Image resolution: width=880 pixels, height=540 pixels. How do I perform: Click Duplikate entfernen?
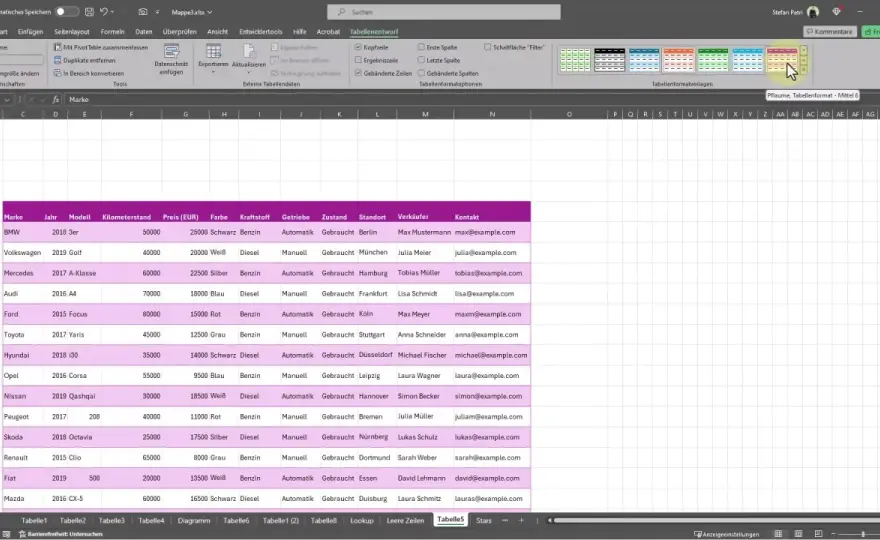pyautogui.click(x=85, y=60)
